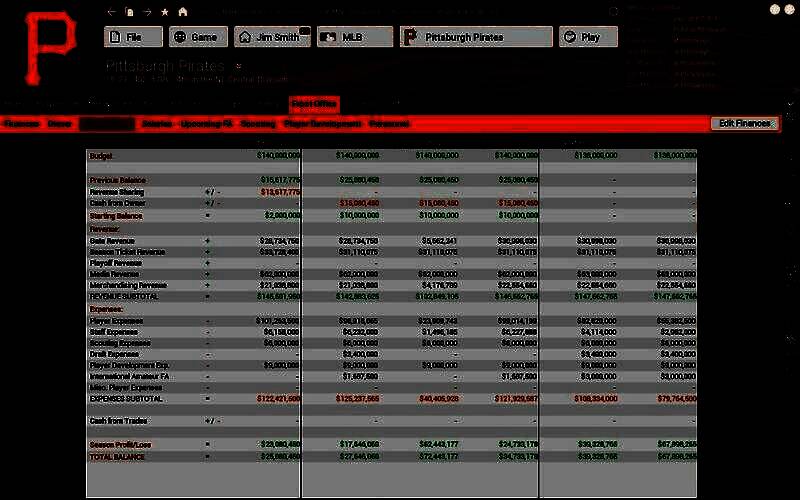800x500 pixels.
Task: Click the star next to Pittsburgh Pirates title
Action: tap(238, 66)
